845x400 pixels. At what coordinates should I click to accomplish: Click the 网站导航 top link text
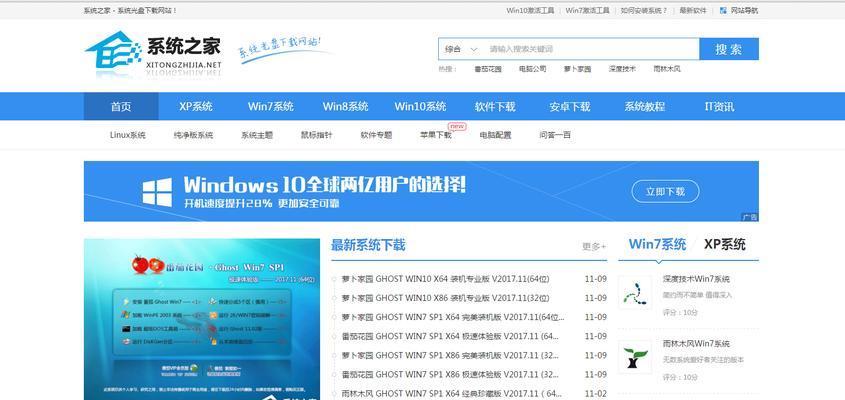coord(744,10)
